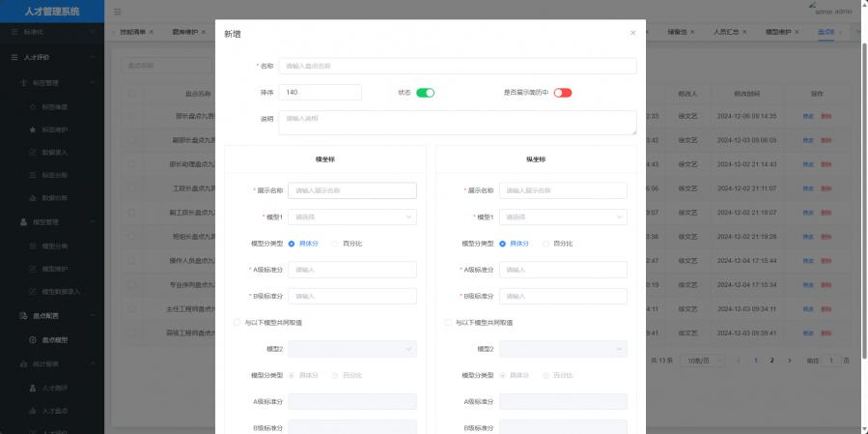Image resolution: width=868 pixels, height=434 pixels.
Task: Click the 盘点配置 sidebar icon
Action: coord(23,315)
